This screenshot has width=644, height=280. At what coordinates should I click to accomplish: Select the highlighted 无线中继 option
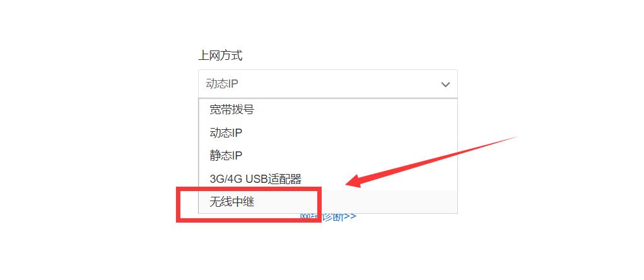click(328, 202)
